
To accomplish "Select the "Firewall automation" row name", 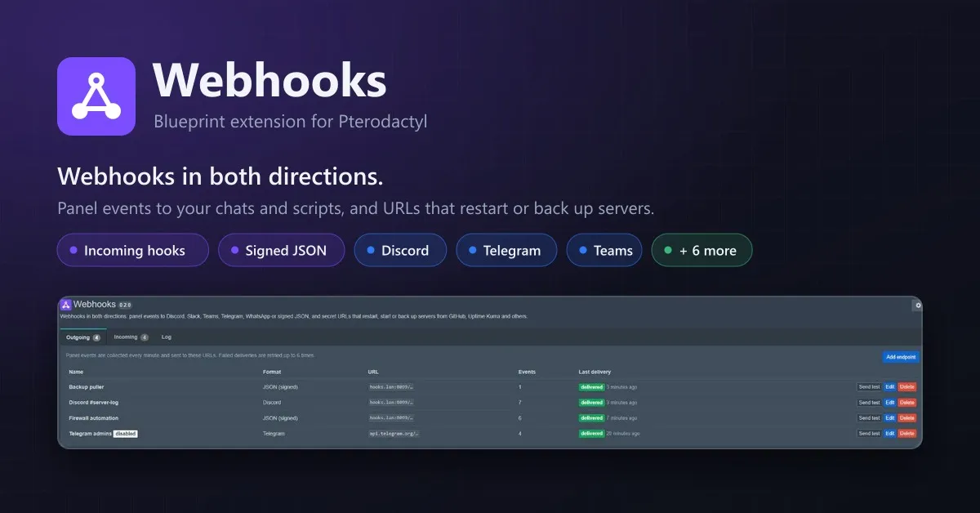I will [93, 417].
